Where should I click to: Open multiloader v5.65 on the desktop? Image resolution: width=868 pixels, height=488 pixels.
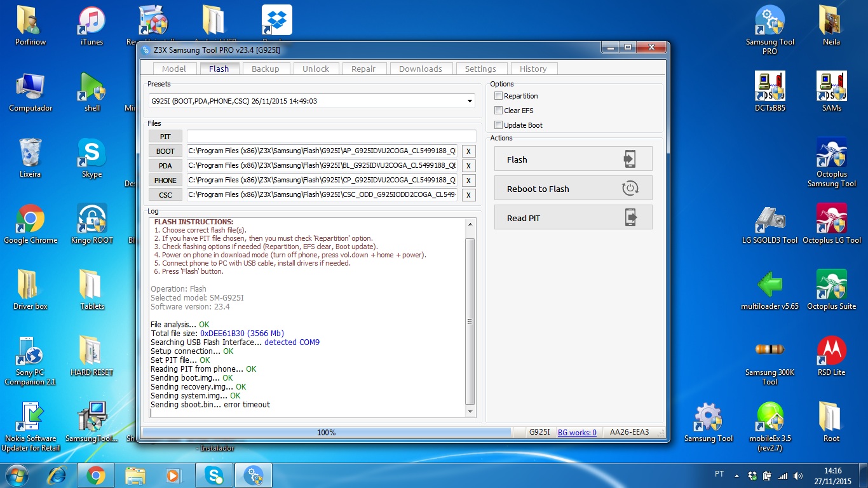pyautogui.click(x=770, y=290)
